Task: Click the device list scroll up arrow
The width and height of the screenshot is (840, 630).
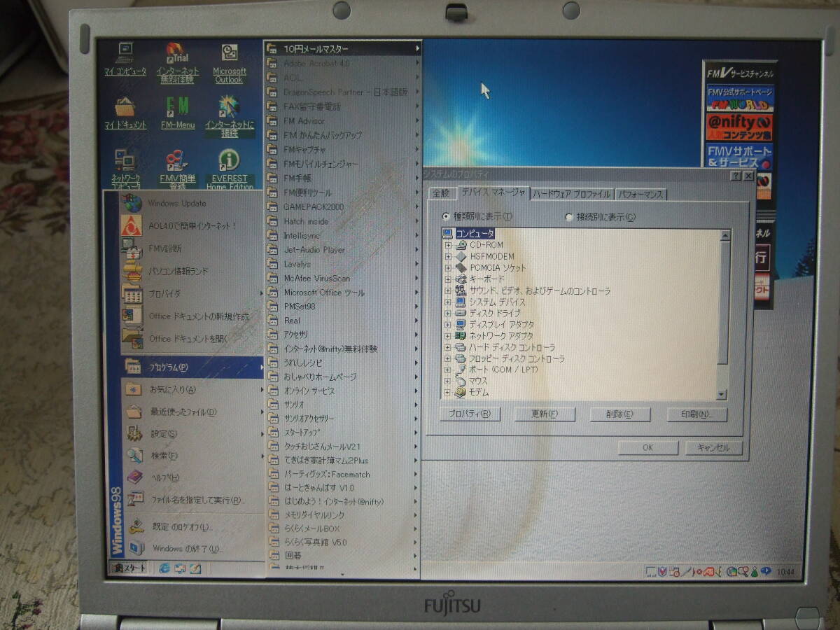Action: [x=724, y=235]
